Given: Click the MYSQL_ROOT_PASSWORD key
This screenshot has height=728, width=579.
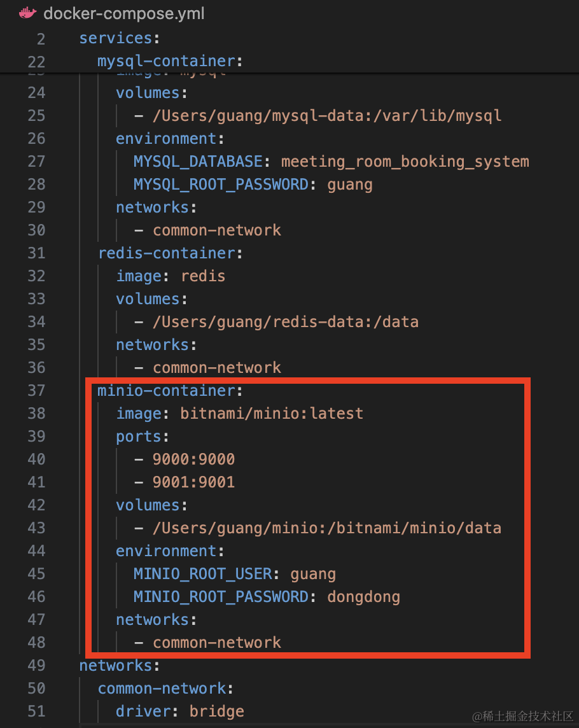Looking at the screenshot, I should tap(221, 185).
